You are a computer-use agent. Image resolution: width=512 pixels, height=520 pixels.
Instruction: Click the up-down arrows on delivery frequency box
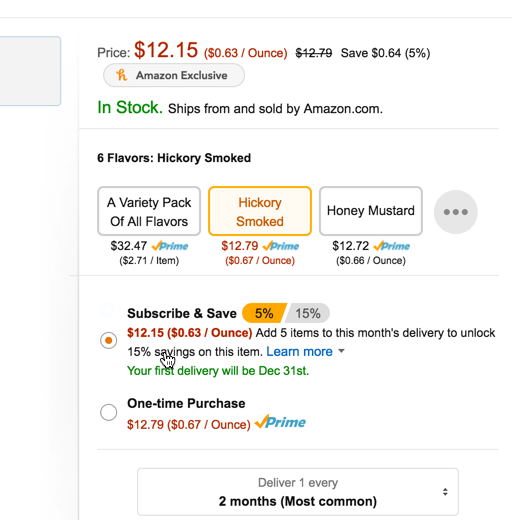coord(445,492)
